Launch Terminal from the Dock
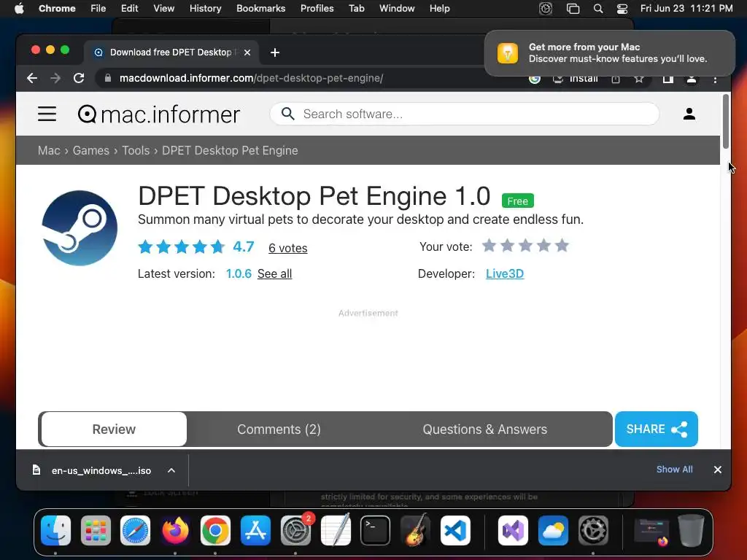Screen dimensions: 747x560 [x=376, y=531]
